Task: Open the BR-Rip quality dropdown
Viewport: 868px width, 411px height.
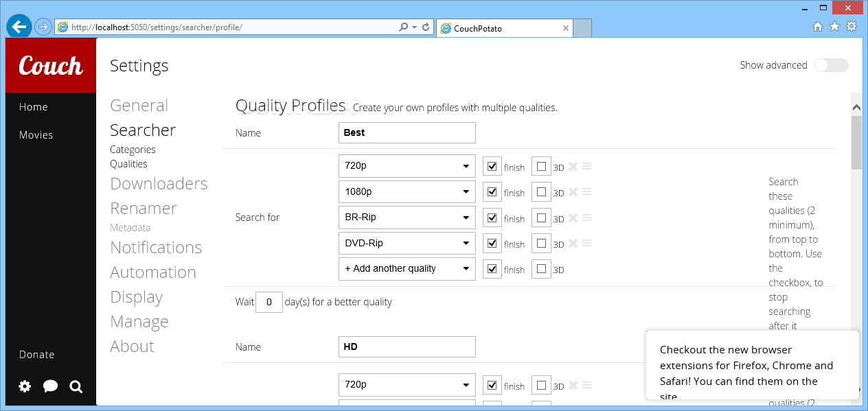Action: pyautogui.click(x=407, y=218)
